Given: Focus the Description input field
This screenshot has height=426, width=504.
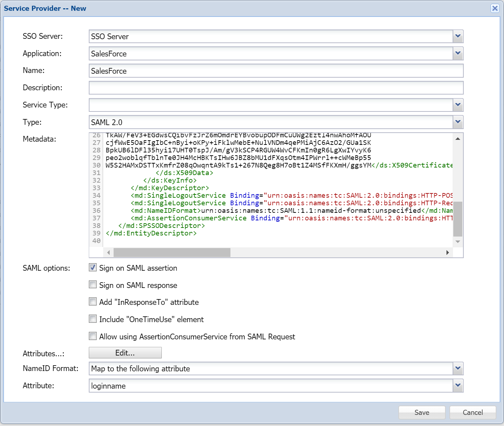Looking at the screenshot, I should point(276,88).
